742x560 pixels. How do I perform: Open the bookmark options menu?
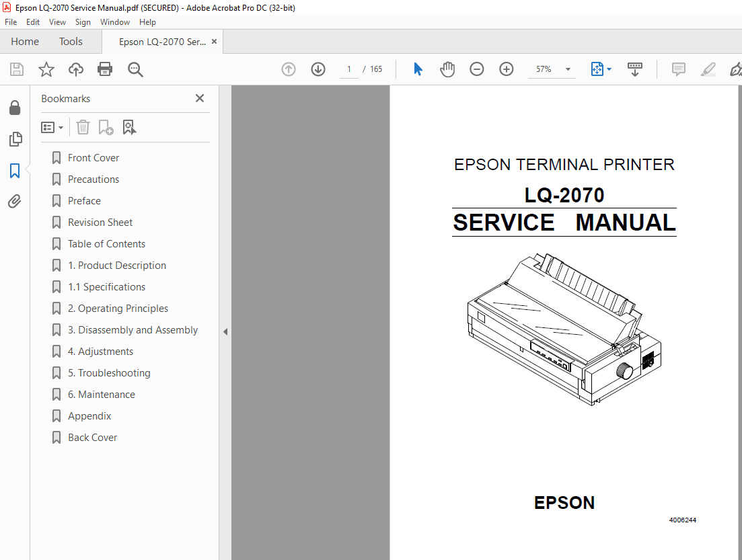52,127
